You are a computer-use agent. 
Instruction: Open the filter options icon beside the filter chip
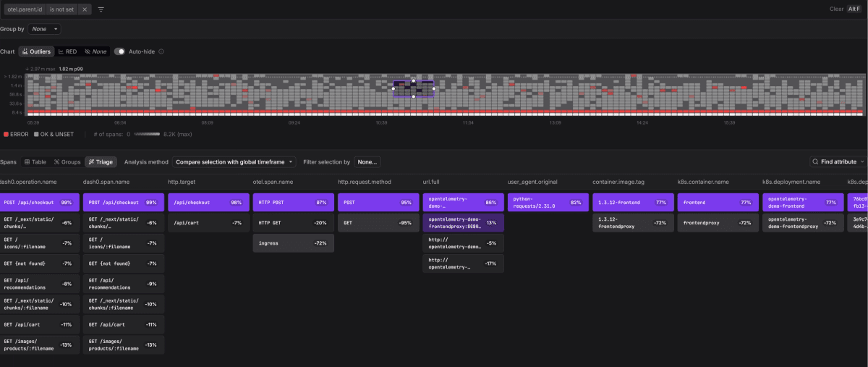pyautogui.click(x=101, y=9)
